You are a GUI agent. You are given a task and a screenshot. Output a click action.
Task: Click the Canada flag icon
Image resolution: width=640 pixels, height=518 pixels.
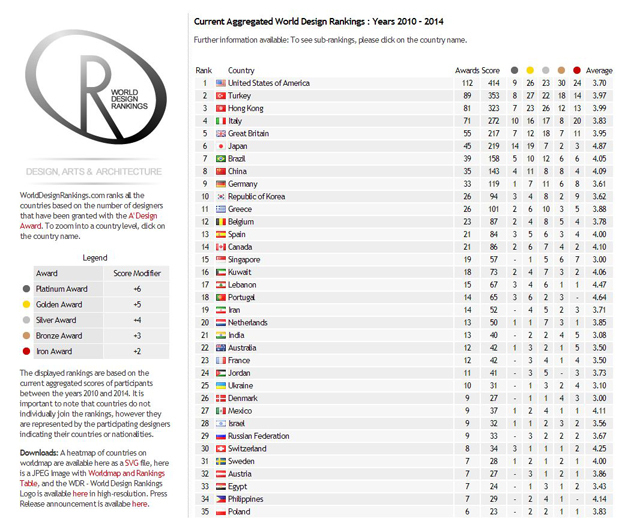(x=221, y=247)
